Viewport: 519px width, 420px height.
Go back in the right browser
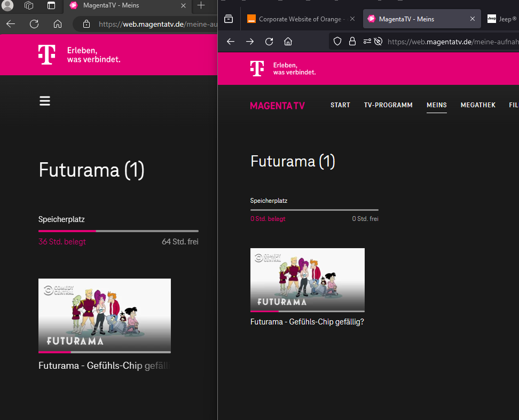231,41
